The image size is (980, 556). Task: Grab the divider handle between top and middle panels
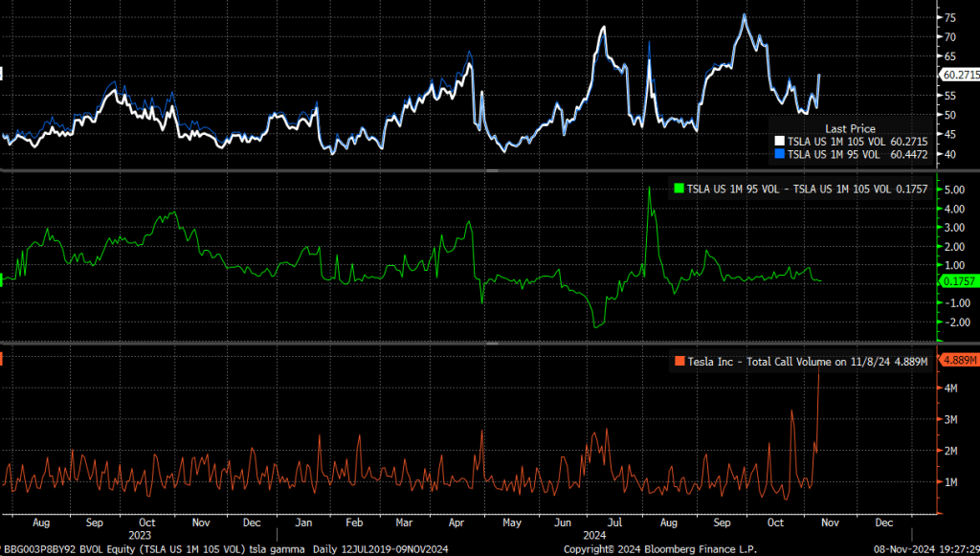[x=492, y=170]
